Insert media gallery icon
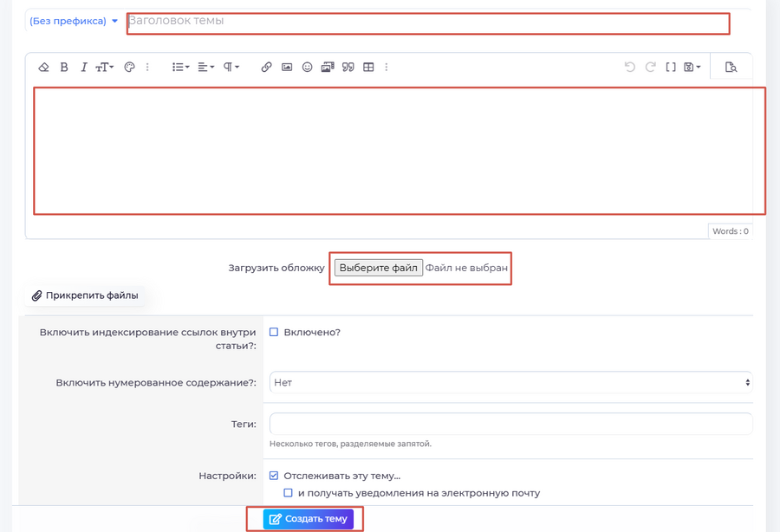Screen dimensions: 780x532 [x=328, y=67]
